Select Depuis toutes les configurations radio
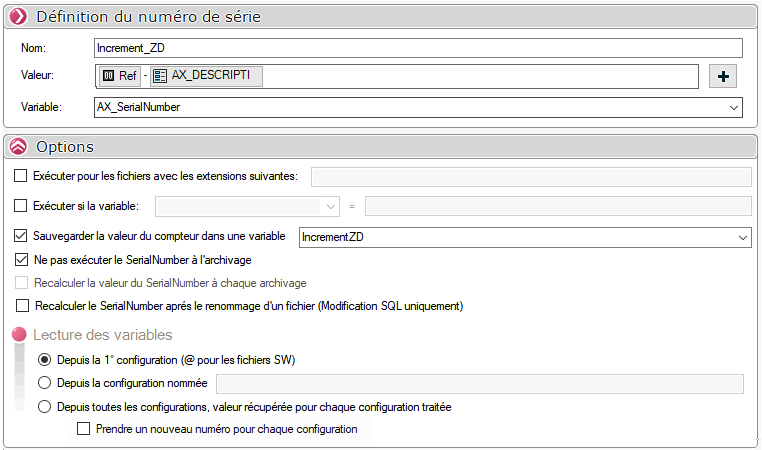Screen dimensions: 762x450 coord(44,407)
